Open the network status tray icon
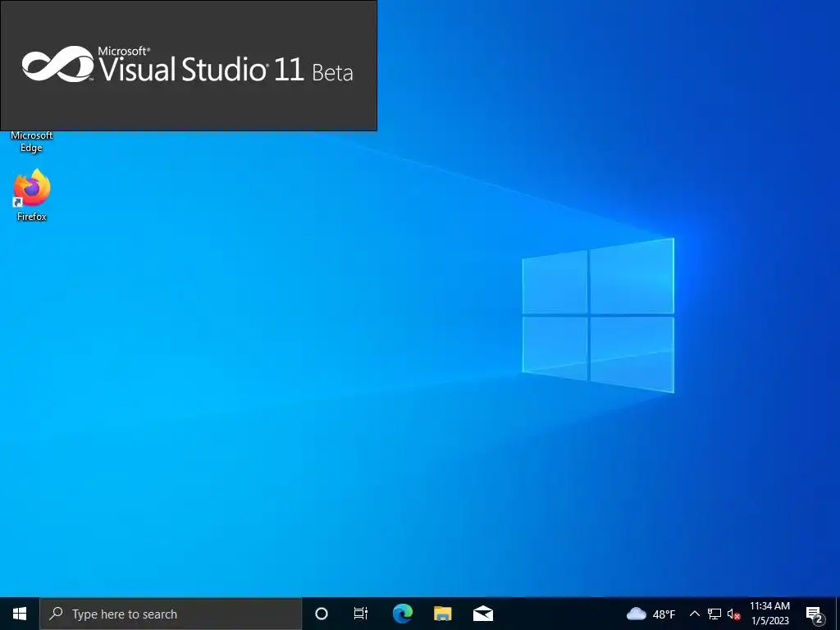 point(714,614)
